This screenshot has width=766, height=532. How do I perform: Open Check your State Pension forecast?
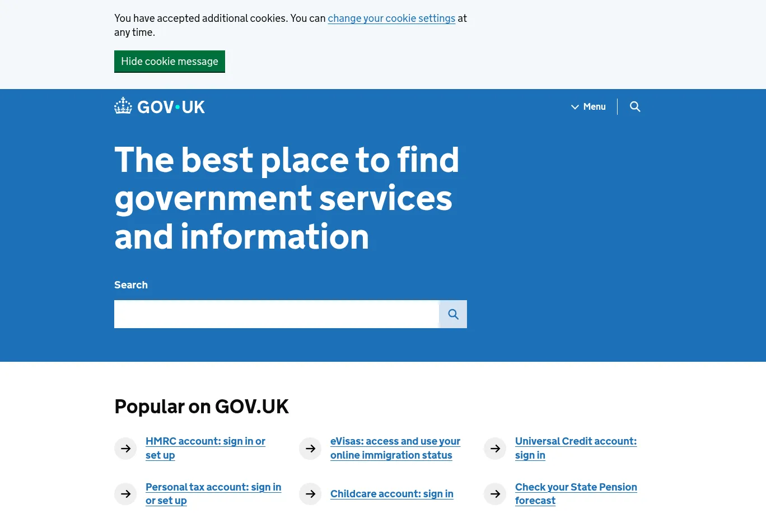click(576, 488)
